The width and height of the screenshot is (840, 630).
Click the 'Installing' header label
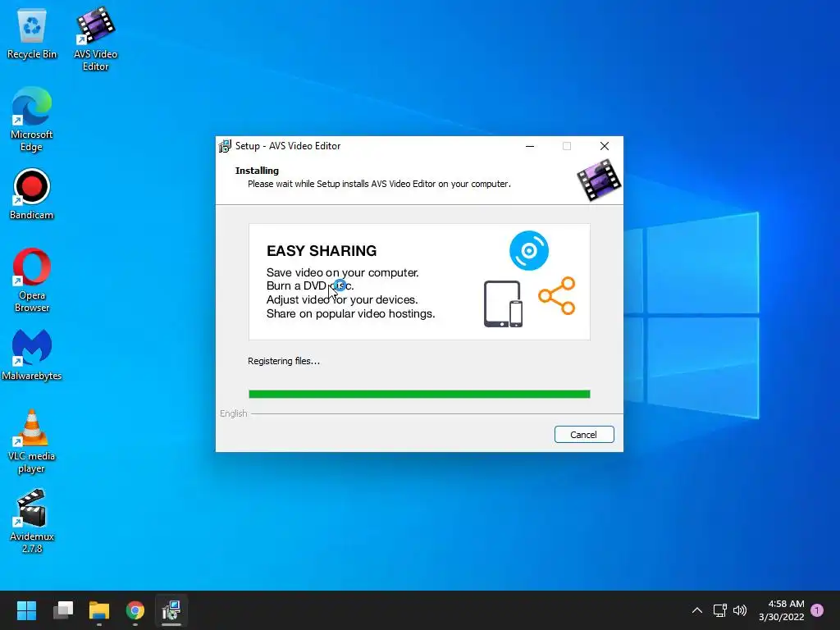click(257, 171)
